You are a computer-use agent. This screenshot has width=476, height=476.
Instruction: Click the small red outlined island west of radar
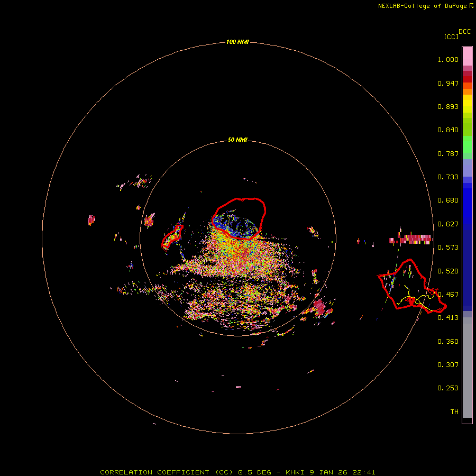tap(172, 236)
